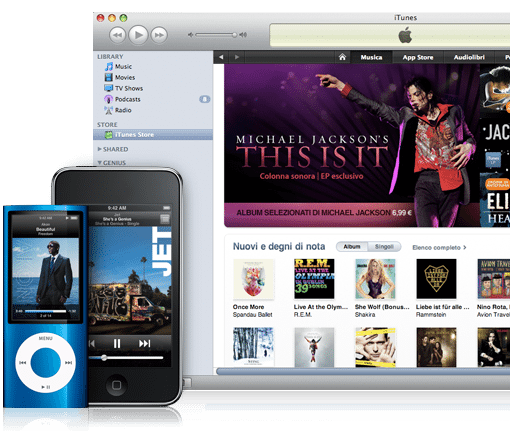Open the iTunes Store home page
This screenshot has width=511, height=431.
point(342,57)
